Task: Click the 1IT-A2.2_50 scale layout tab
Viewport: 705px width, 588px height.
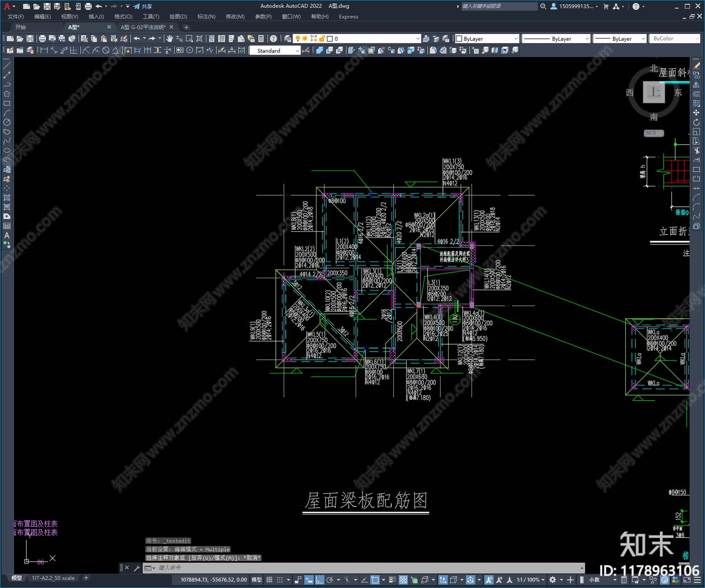Action: click(x=53, y=578)
